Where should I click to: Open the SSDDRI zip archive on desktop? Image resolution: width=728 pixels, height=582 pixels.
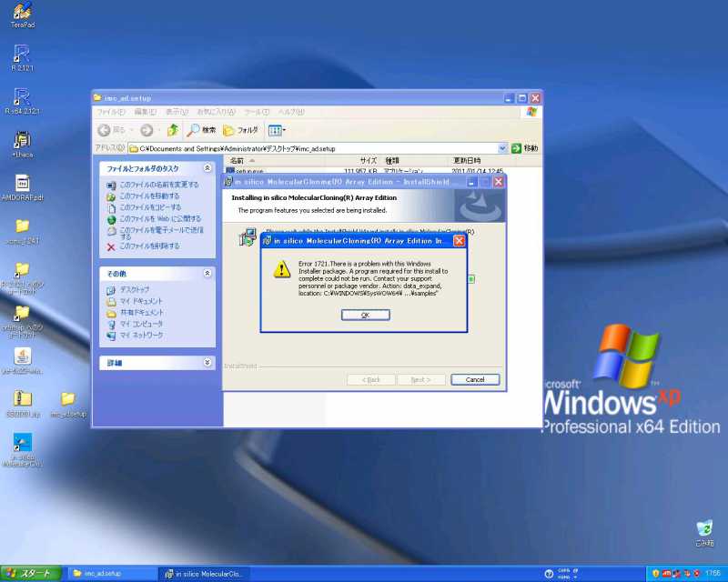click(x=22, y=404)
